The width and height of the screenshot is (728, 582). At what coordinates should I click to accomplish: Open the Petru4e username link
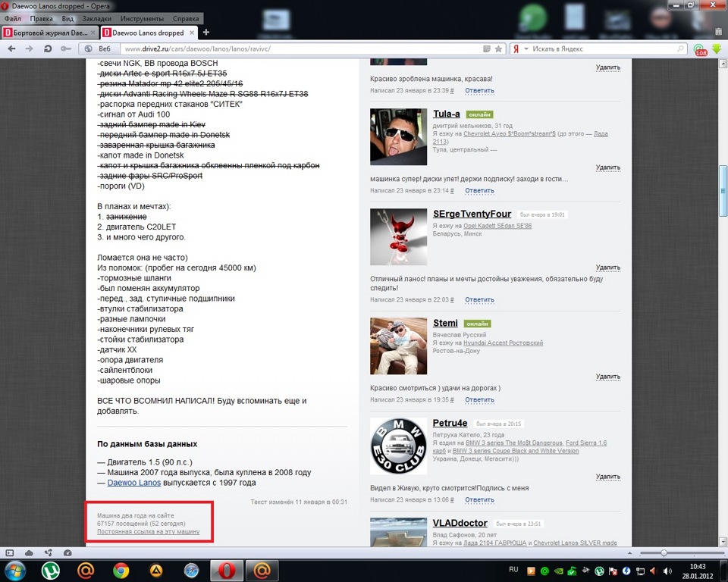pos(450,424)
